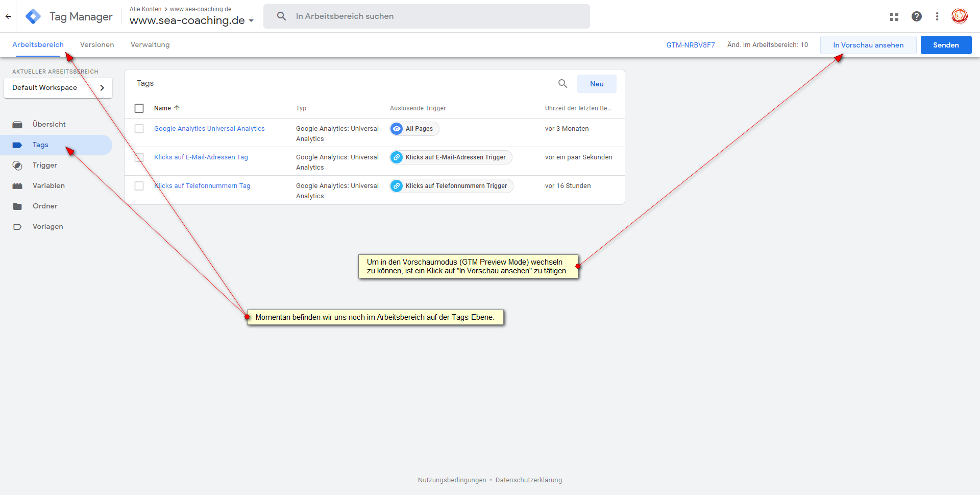Toggle the select-all tags checkbox
Image resolution: width=980 pixels, height=495 pixels.
coord(139,108)
